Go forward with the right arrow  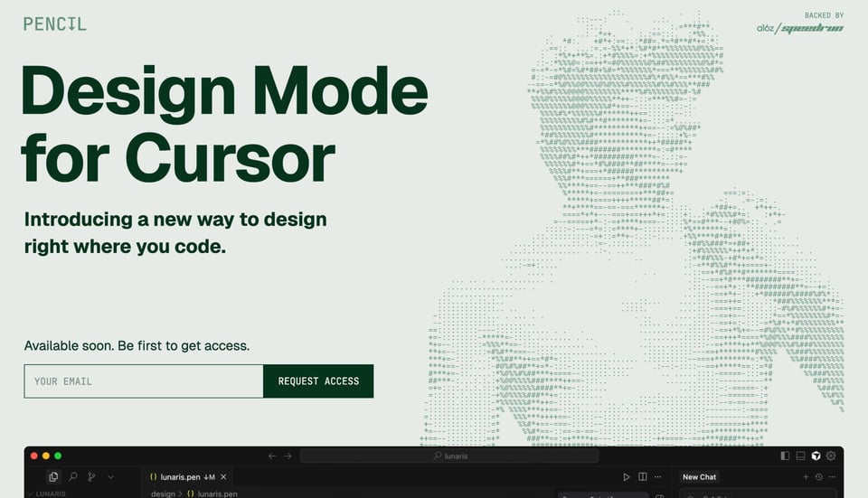[288, 456]
